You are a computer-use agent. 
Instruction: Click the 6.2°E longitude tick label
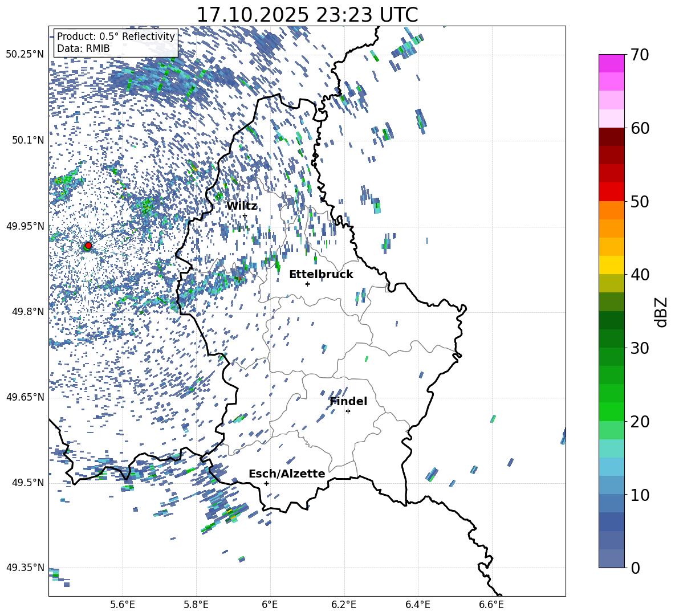pyautogui.click(x=344, y=605)
